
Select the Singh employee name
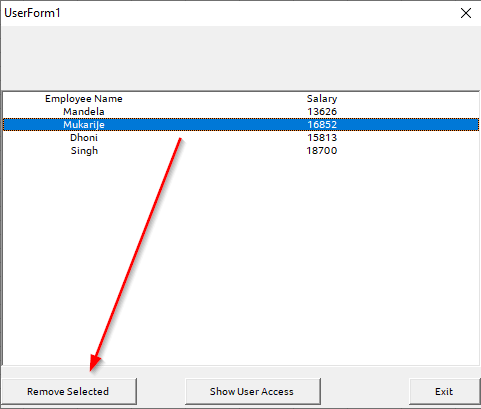click(84, 151)
